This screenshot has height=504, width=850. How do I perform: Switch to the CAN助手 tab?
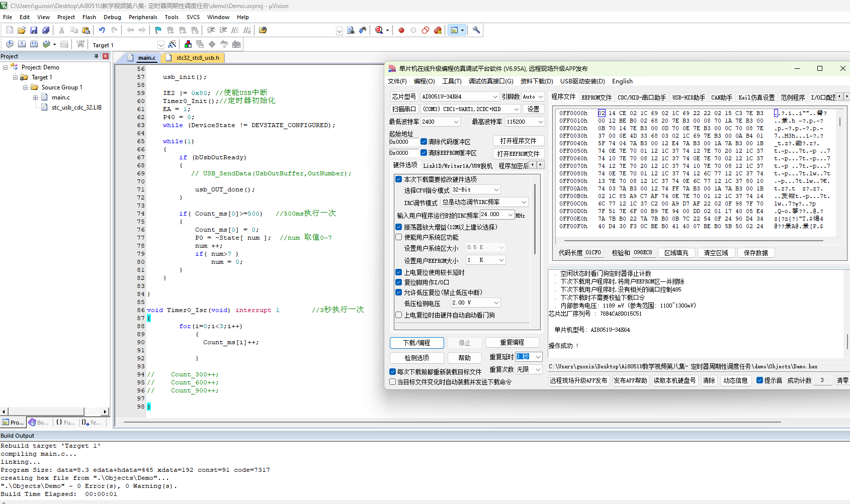[721, 97]
